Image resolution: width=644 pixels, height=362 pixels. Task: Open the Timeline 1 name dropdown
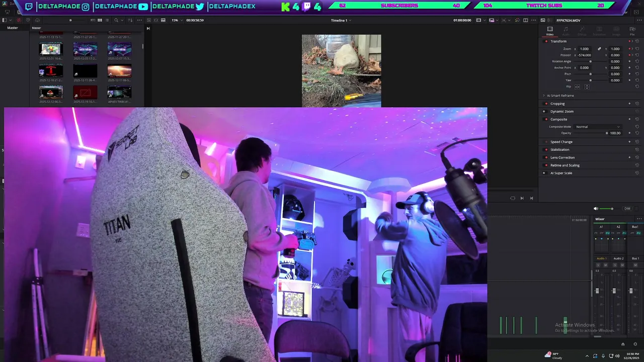tap(341, 20)
